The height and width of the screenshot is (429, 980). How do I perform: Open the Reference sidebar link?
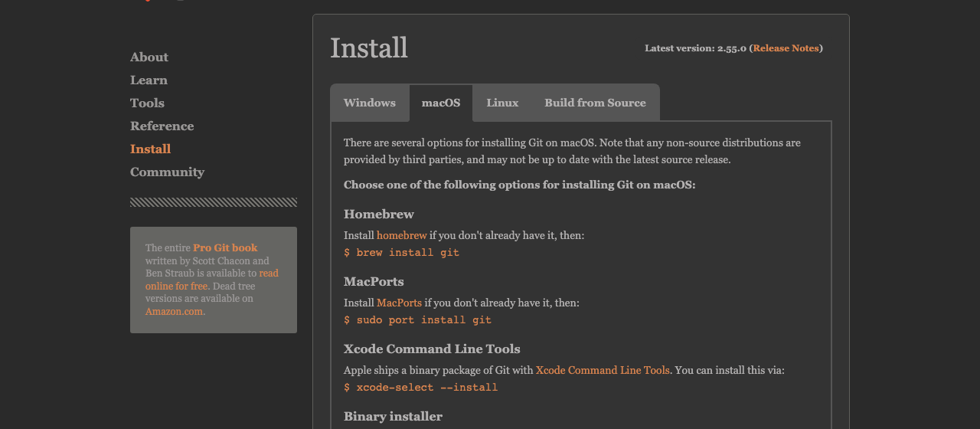162,126
